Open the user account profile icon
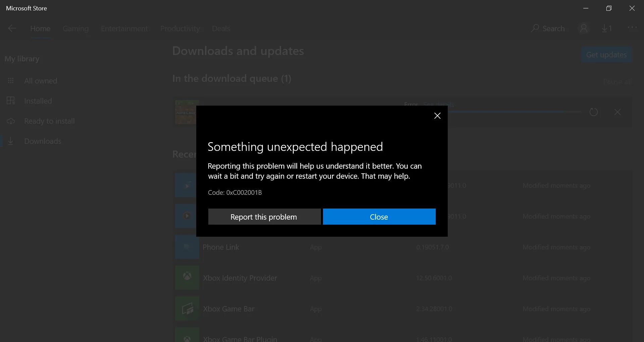Viewport: 644px width, 342px height. [584, 28]
